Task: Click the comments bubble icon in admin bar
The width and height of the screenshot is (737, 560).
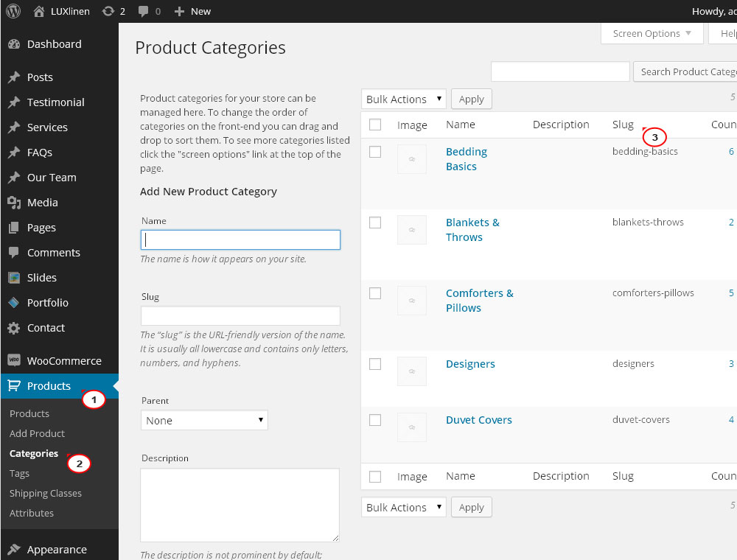Action: [x=143, y=11]
